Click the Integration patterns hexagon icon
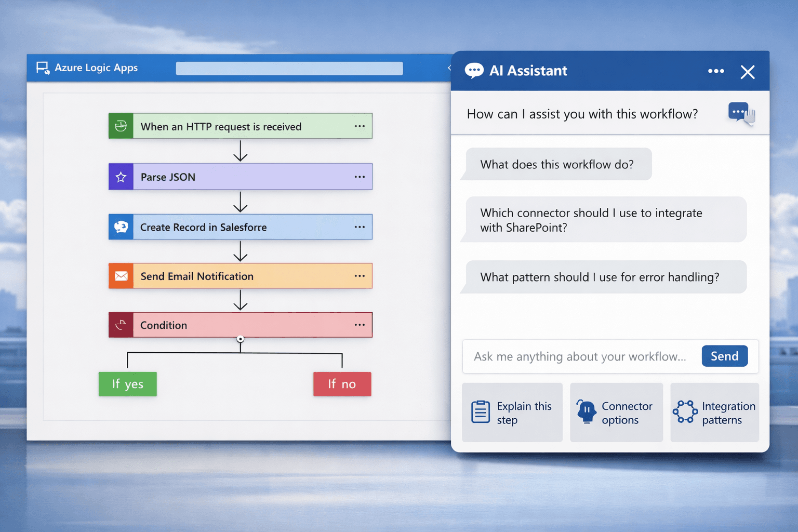798x532 pixels. tap(685, 411)
